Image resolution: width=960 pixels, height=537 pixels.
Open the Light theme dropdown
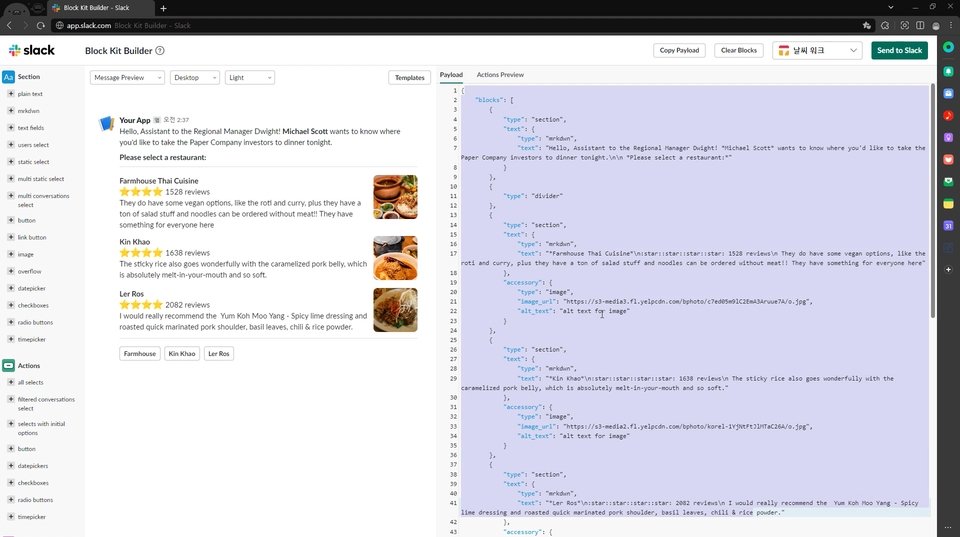point(249,78)
